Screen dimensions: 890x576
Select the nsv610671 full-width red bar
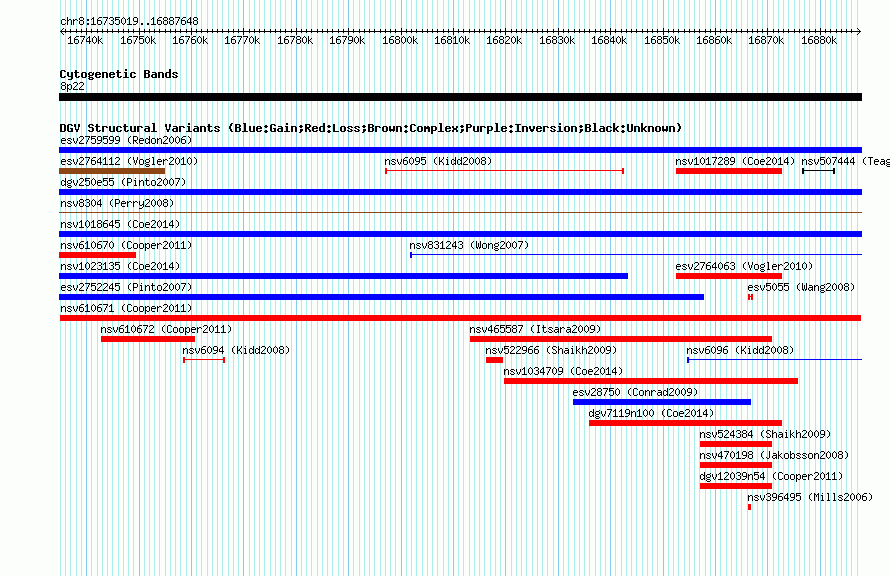click(x=460, y=318)
